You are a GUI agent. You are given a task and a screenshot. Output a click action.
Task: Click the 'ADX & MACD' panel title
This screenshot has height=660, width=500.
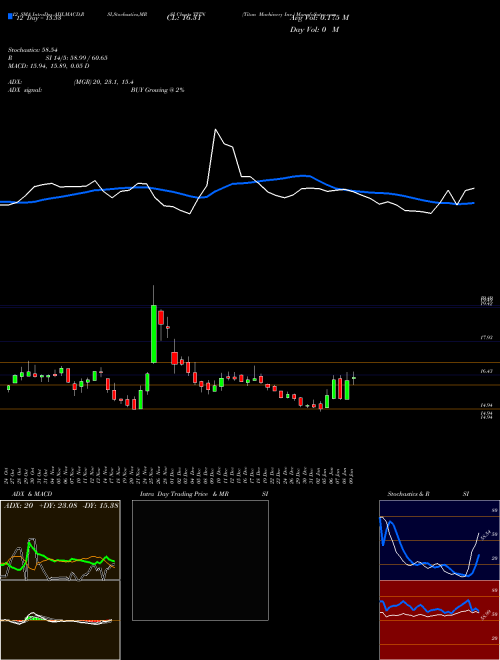32,494
